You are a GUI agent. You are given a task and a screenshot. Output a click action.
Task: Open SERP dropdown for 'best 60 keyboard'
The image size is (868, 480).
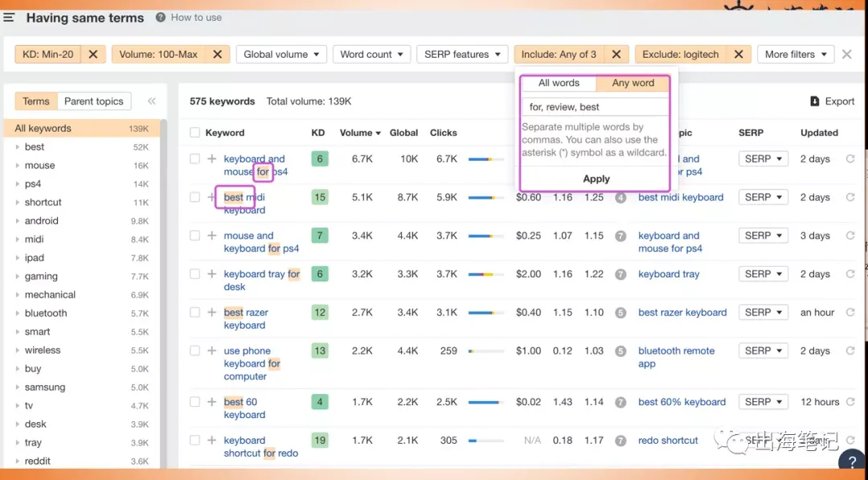(763, 402)
